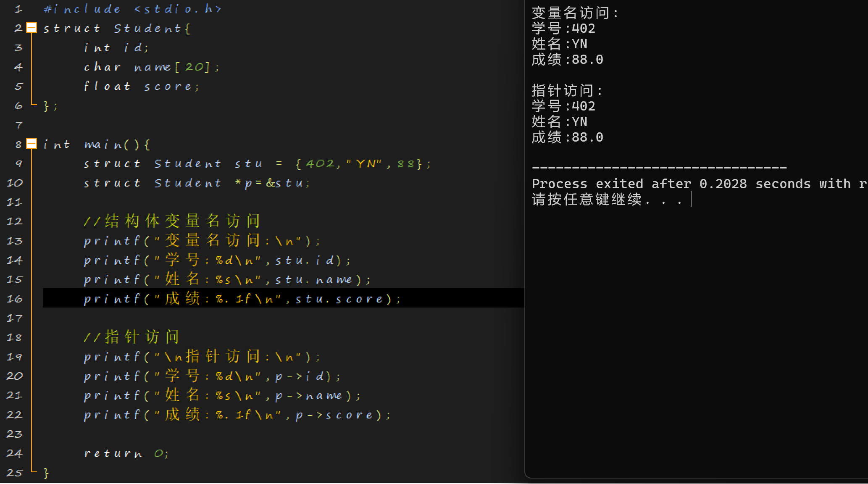Click the //结构体变量名访问 comment
Image resolution: width=868 pixels, height=484 pixels.
tap(171, 221)
